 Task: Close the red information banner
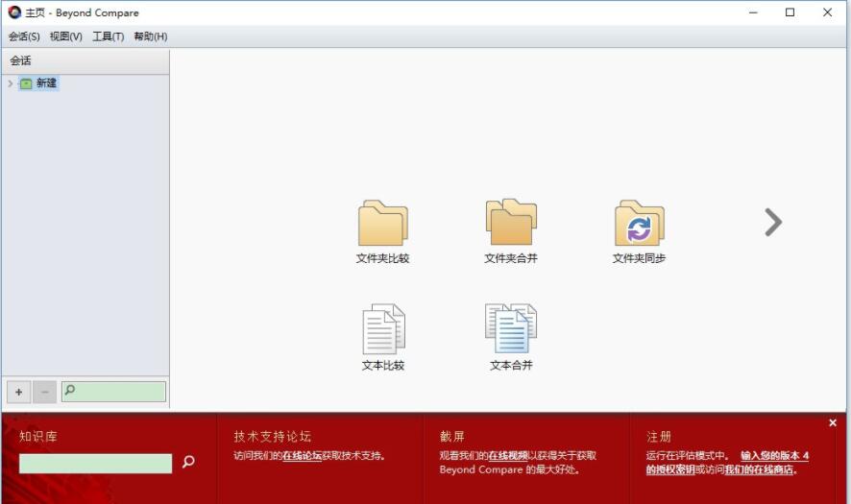[833, 422]
